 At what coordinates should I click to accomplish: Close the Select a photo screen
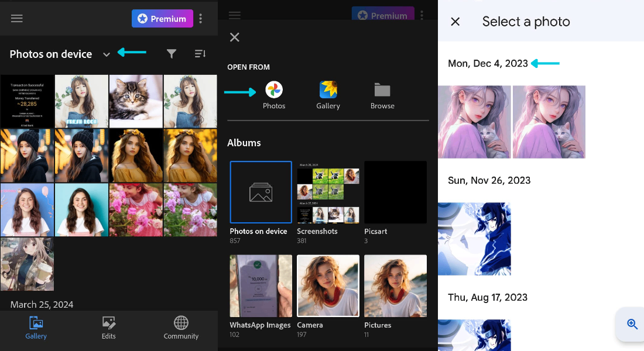point(455,22)
